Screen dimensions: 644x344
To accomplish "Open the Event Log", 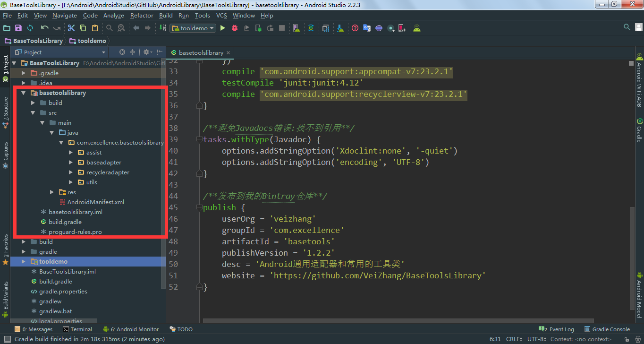I will pyautogui.click(x=556, y=329).
